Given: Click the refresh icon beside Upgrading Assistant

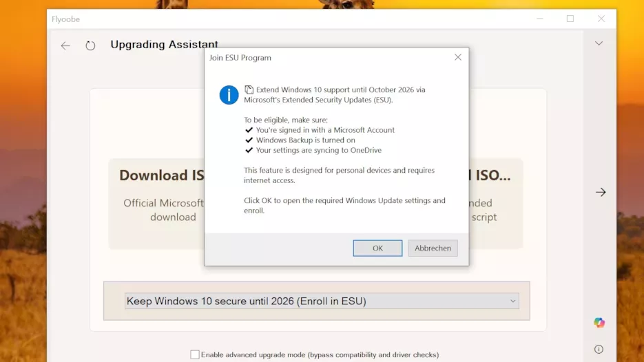Looking at the screenshot, I should [x=90, y=45].
